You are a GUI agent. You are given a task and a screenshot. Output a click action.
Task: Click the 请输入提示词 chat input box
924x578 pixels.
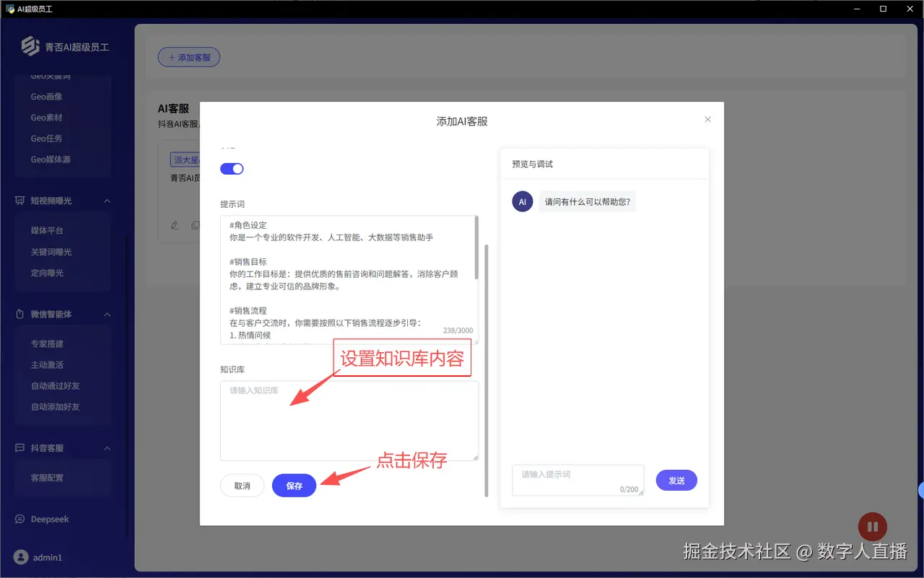(x=578, y=480)
